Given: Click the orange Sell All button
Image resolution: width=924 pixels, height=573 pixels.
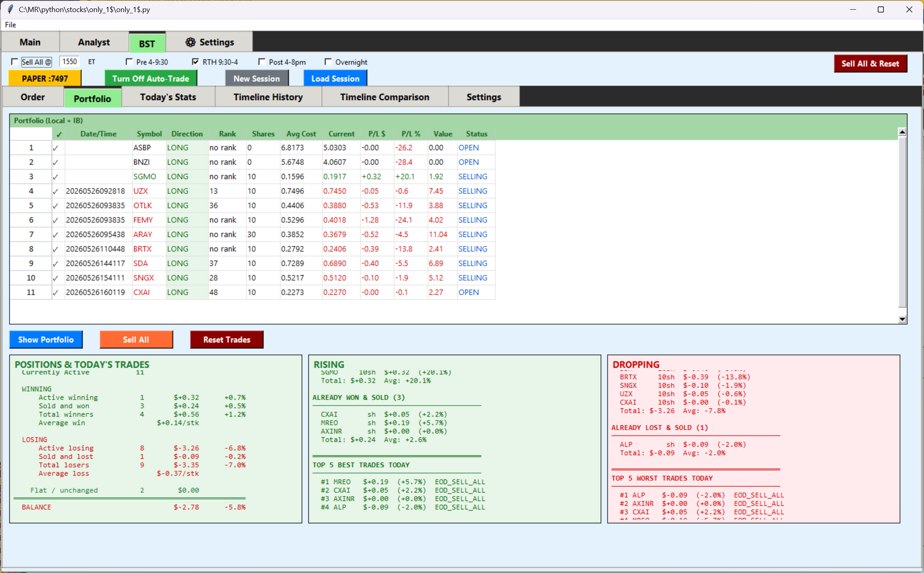Looking at the screenshot, I should (136, 340).
